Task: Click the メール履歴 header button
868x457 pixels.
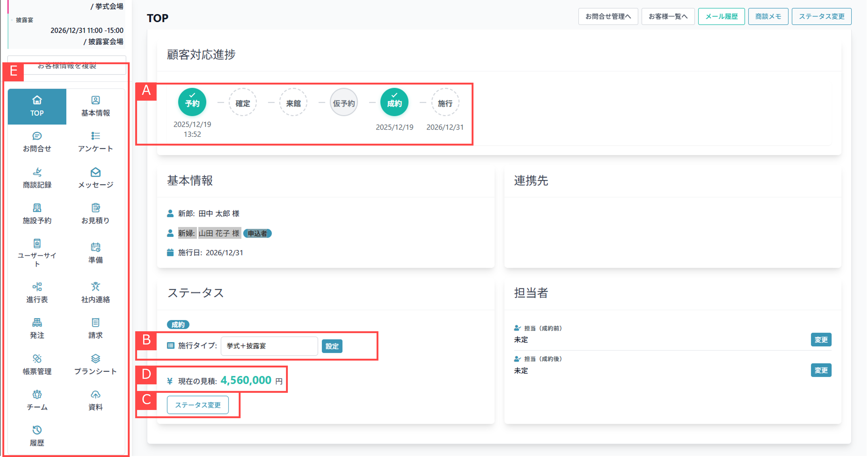Action: click(x=721, y=17)
